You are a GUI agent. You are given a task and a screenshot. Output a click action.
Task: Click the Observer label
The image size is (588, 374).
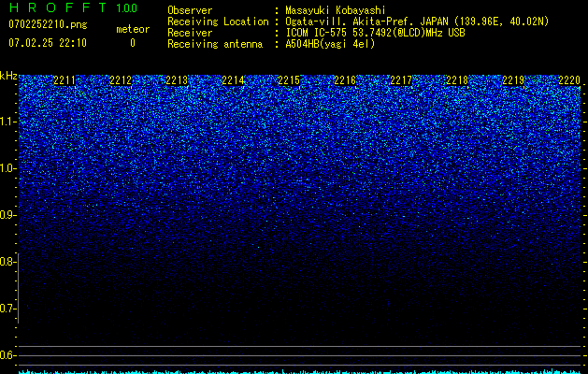[190, 10]
